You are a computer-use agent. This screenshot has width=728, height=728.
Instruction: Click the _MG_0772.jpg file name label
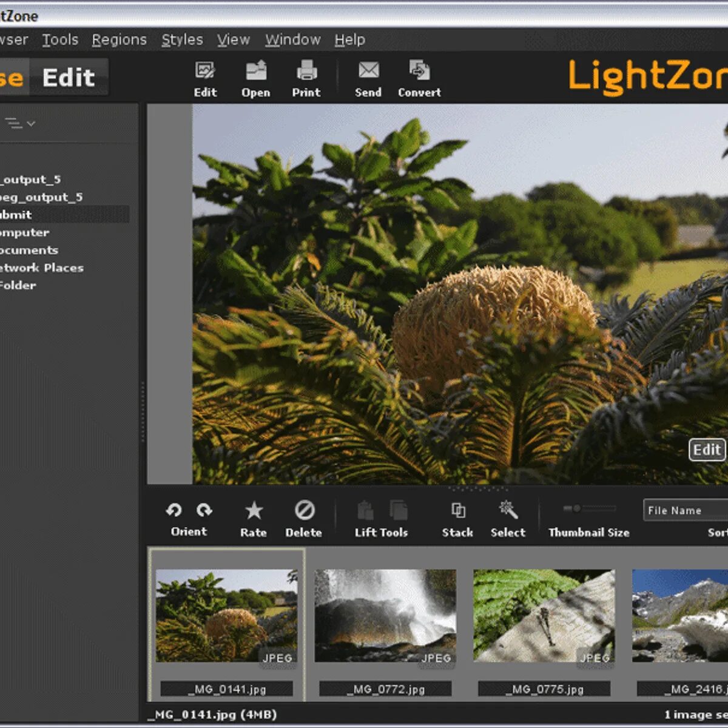click(x=385, y=689)
